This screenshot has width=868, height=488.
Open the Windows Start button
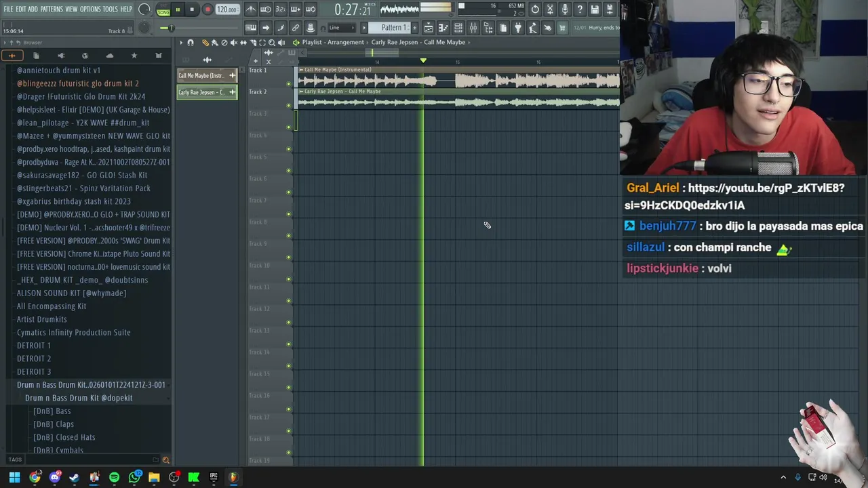point(14,477)
